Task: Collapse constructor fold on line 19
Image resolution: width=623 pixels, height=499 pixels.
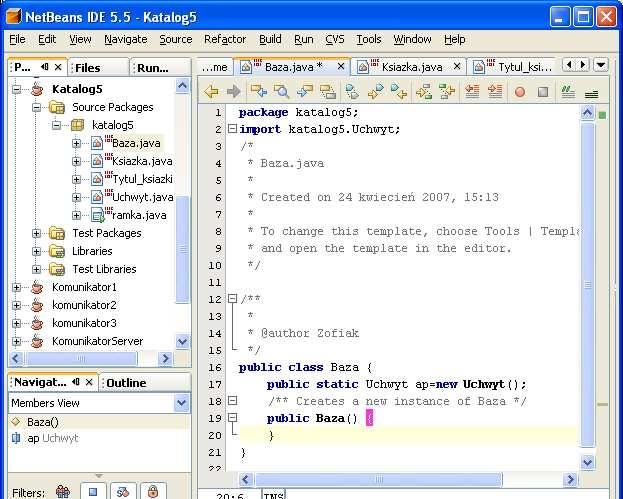Action: click(232, 418)
